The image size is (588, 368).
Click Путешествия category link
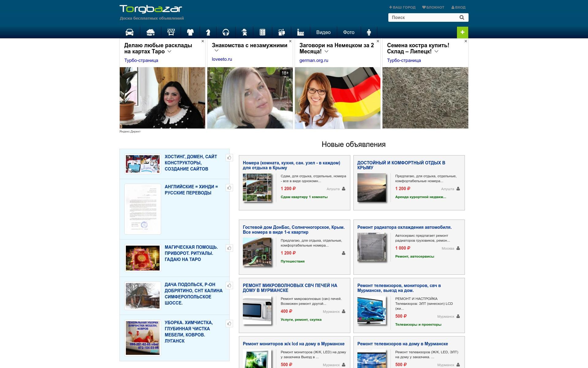[x=292, y=261]
